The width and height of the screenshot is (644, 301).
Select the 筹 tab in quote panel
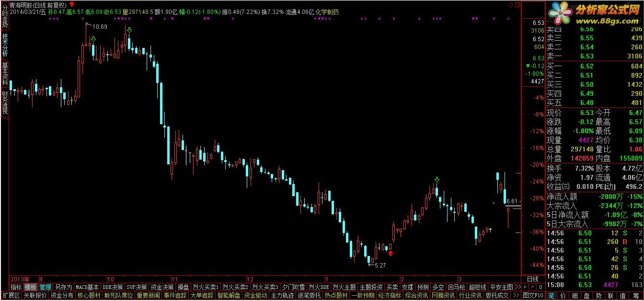(x=635, y=296)
